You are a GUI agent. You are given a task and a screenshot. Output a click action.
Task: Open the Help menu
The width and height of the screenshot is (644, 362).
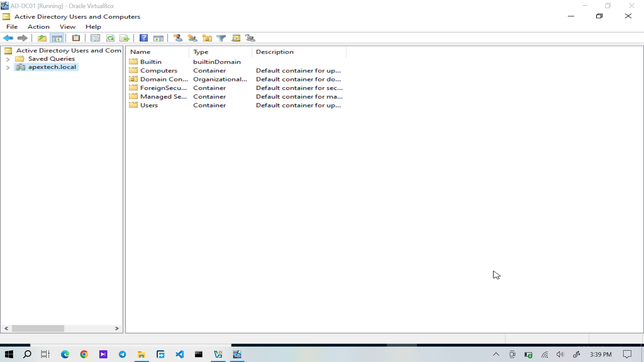tap(93, 27)
